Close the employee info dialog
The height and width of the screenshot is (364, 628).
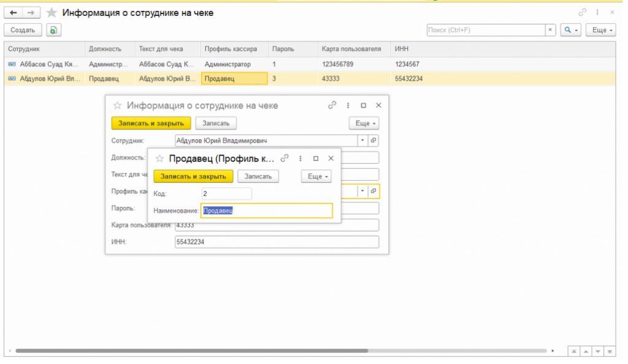click(378, 105)
